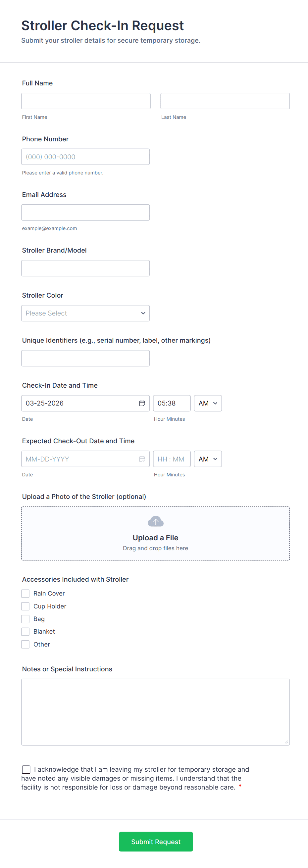Click the Check-Out time HH:MM field

coord(172,458)
